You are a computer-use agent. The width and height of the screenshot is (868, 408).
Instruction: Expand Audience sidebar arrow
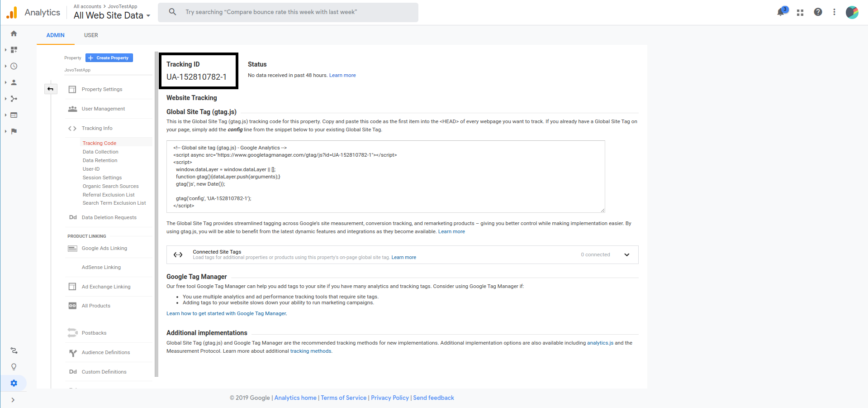point(5,82)
